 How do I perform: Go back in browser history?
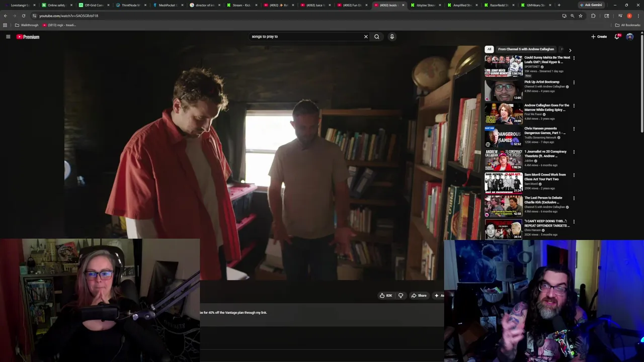(x=6, y=16)
